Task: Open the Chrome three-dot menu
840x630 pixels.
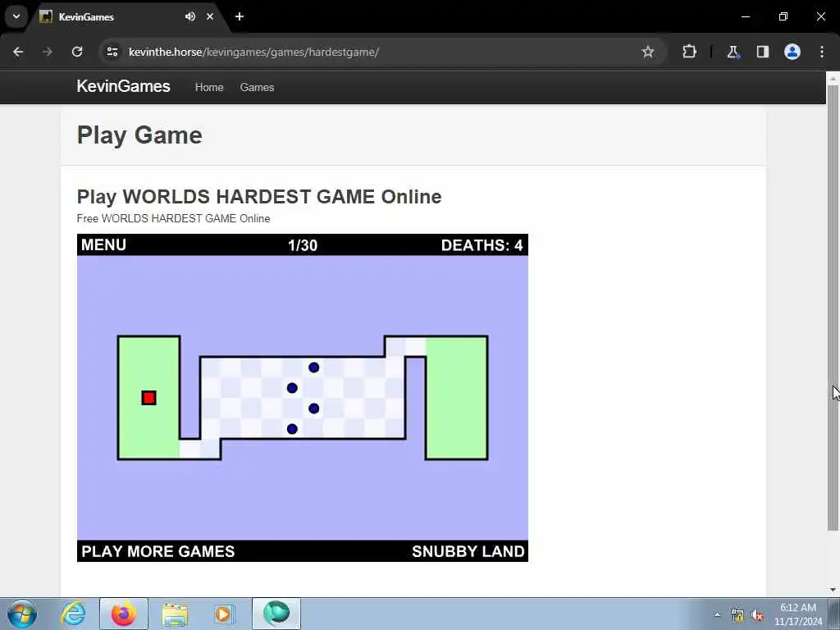Action: [822, 52]
